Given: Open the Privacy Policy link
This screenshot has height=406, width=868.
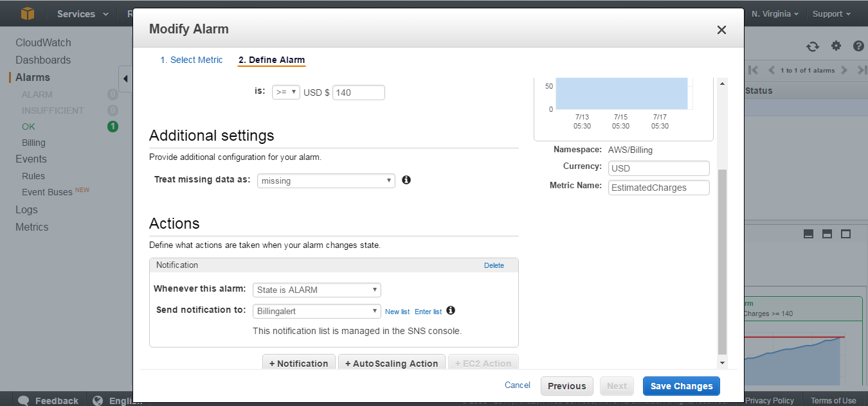Looking at the screenshot, I should [x=770, y=400].
